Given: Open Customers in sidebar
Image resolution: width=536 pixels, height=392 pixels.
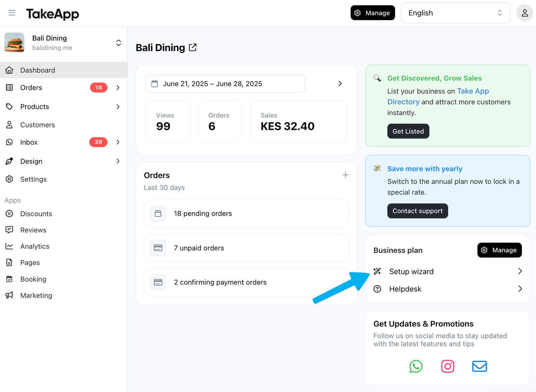Looking at the screenshot, I should (64, 125).
